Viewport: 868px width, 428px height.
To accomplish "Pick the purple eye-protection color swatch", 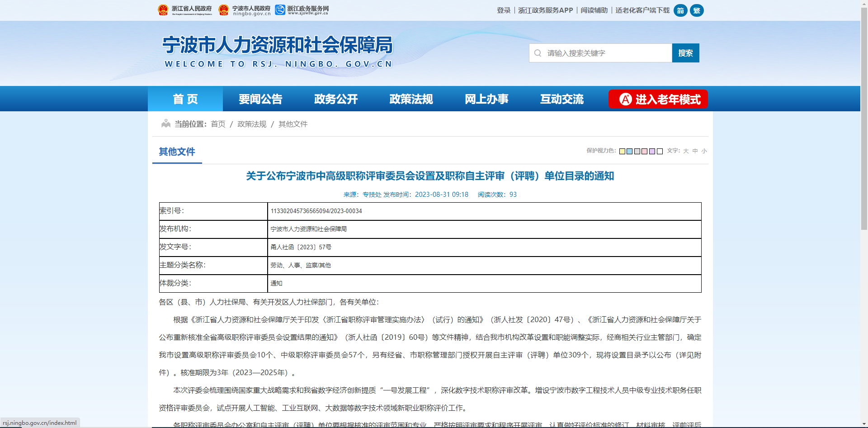I will pos(652,151).
